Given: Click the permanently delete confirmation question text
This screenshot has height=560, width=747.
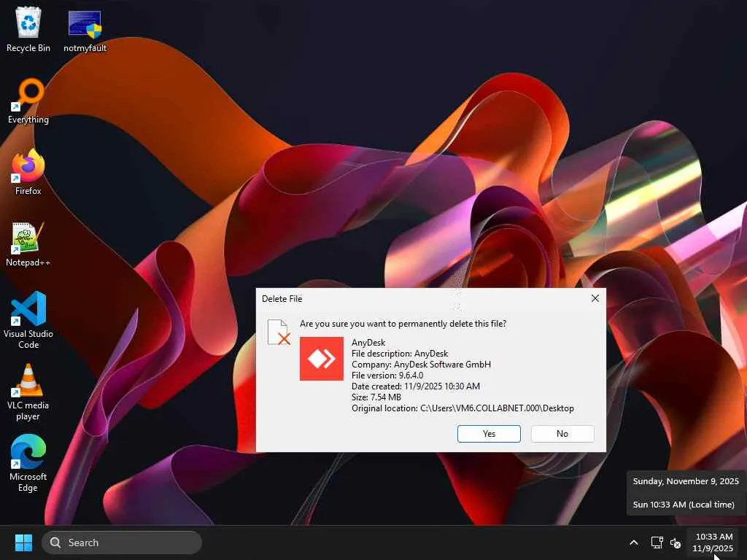Looking at the screenshot, I should click(x=403, y=324).
